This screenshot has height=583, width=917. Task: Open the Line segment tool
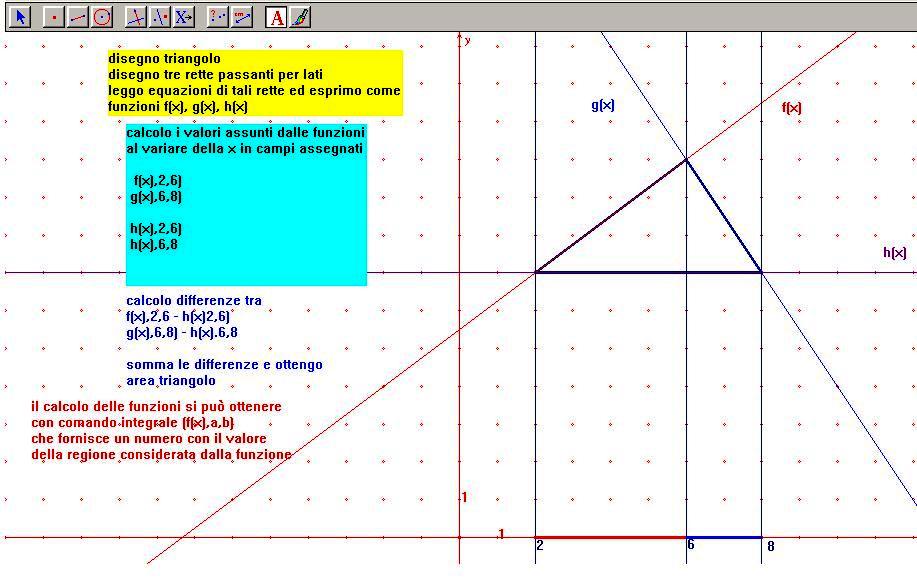[x=78, y=17]
